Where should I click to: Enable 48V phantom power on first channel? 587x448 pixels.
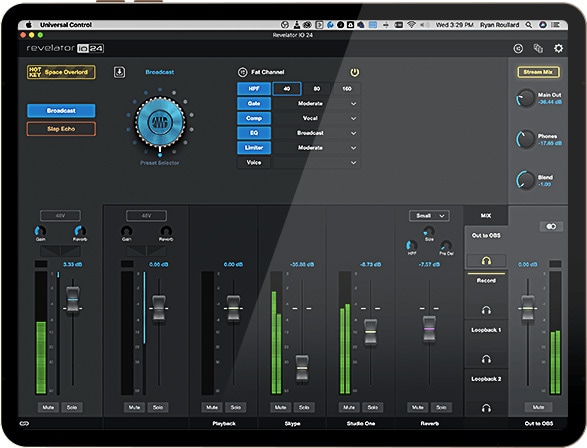[x=60, y=216]
